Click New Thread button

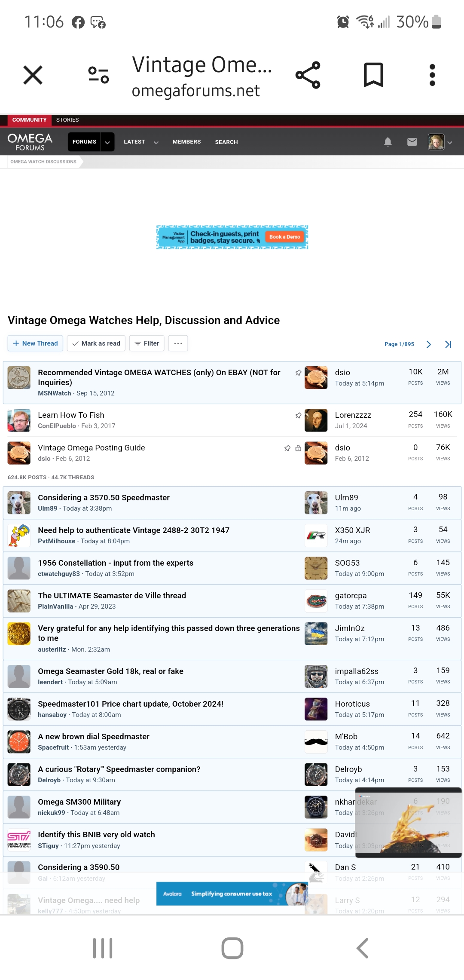35,343
